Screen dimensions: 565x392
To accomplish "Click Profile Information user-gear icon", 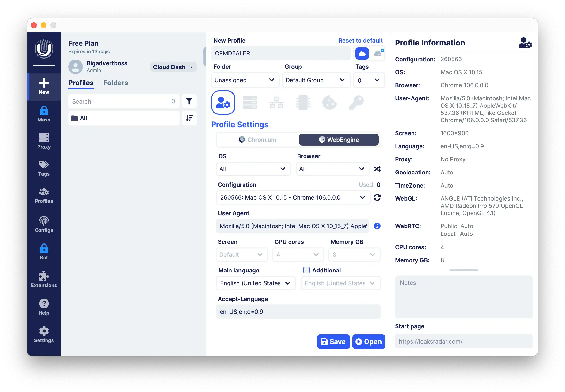I will pos(525,43).
